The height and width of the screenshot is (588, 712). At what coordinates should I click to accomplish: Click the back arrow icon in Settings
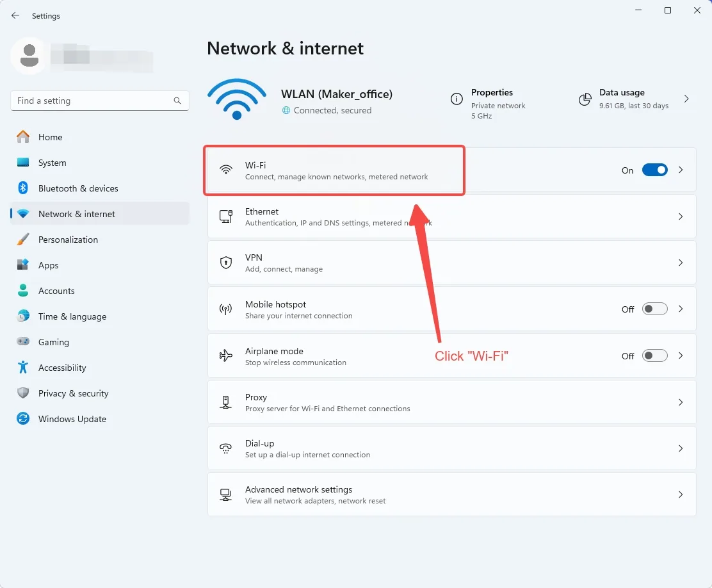pyautogui.click(x=15, y=15)
